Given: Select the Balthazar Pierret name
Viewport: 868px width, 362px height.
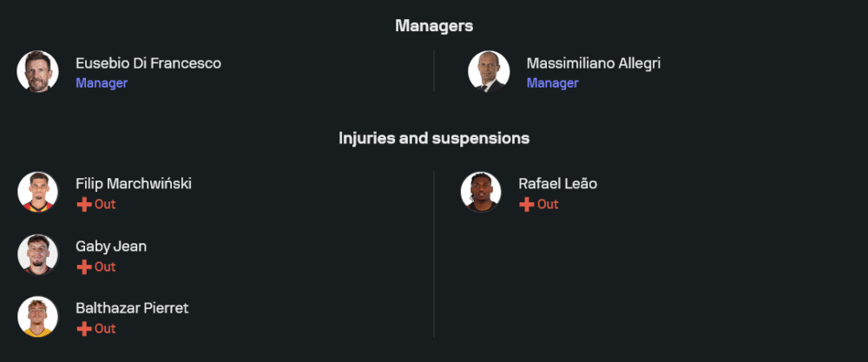Looking at the screenshot, I should pyautogui.click(x=132, y=308).
